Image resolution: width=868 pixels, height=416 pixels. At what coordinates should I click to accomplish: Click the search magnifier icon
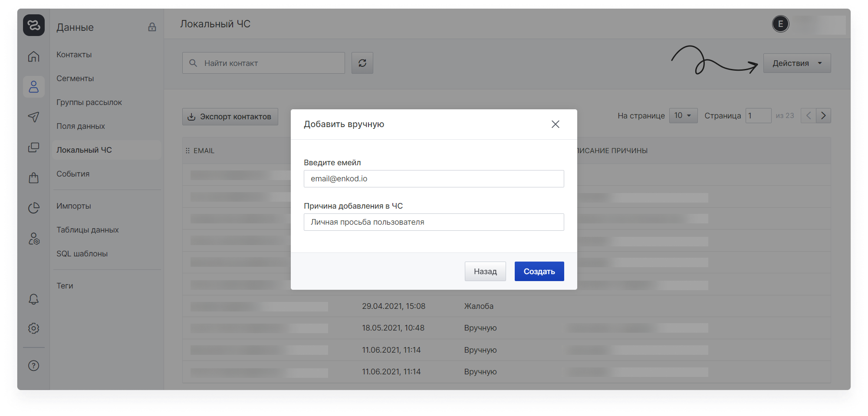click(x=193, y=63)
